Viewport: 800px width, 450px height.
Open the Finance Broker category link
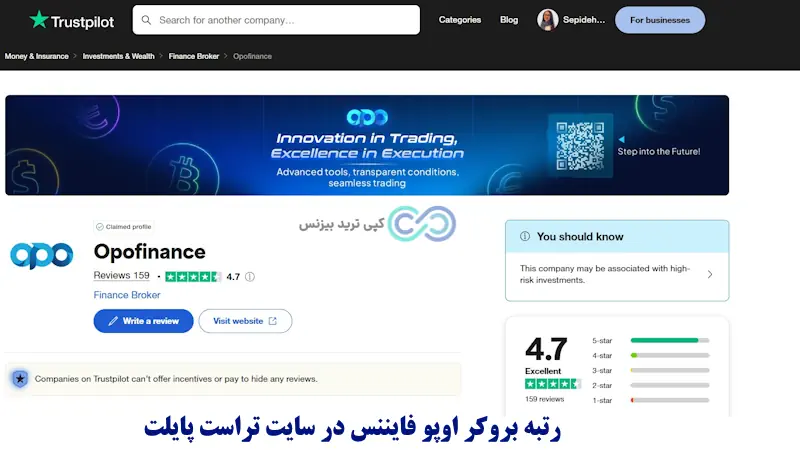point(127,295)
